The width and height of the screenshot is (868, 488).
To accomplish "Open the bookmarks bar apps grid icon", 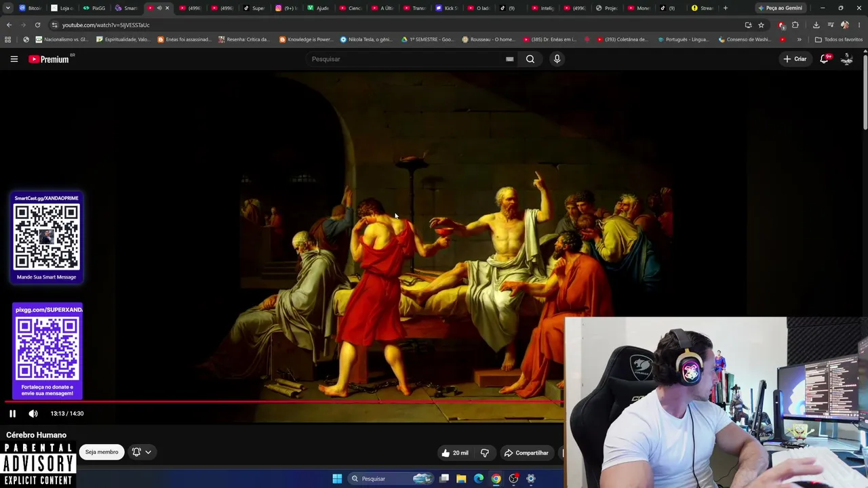I will (x=8, y=39).
